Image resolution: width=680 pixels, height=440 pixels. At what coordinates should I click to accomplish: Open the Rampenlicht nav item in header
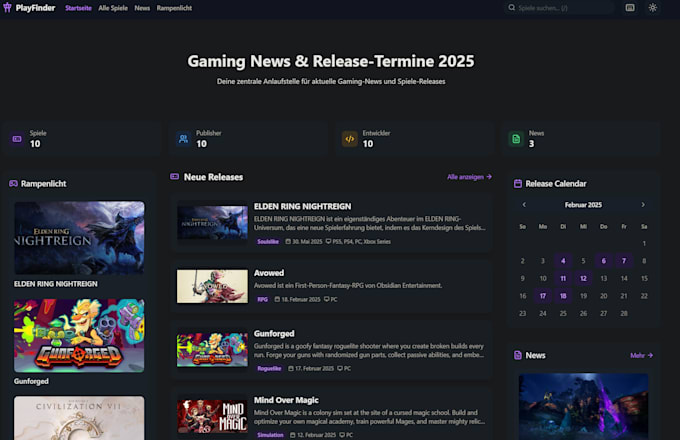pos(174,8)
